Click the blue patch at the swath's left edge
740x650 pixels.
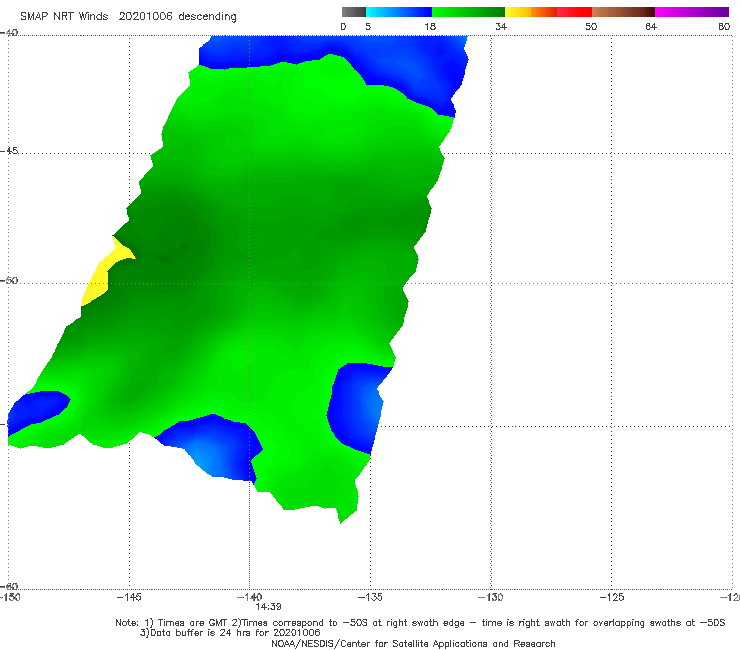click(x=38, y=409)
